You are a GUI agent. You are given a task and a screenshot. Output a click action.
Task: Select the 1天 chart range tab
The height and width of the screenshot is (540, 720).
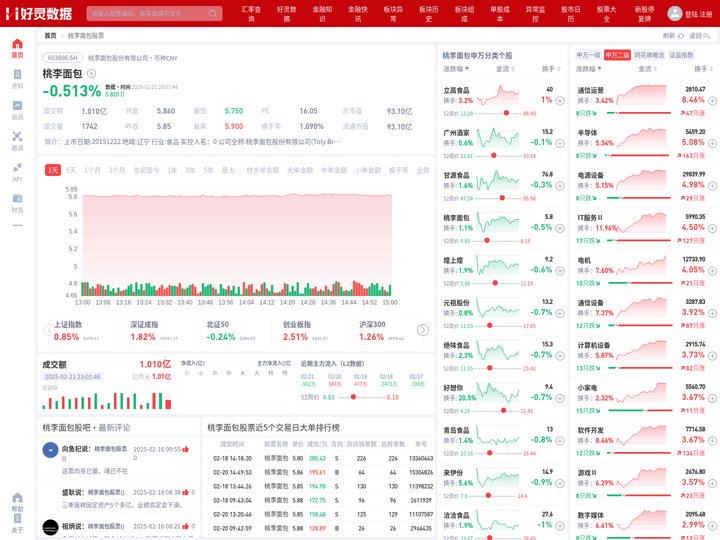coord(53,170)
